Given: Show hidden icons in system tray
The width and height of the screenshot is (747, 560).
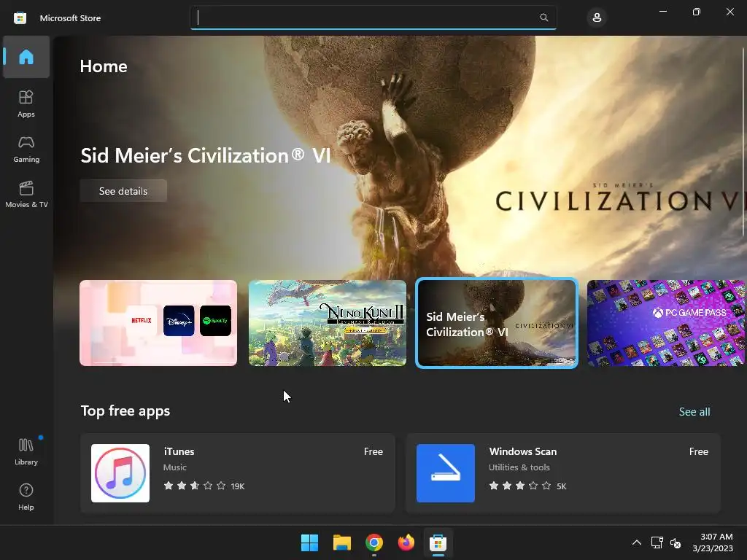Looking at the screenshot, I should pos(636,542).
